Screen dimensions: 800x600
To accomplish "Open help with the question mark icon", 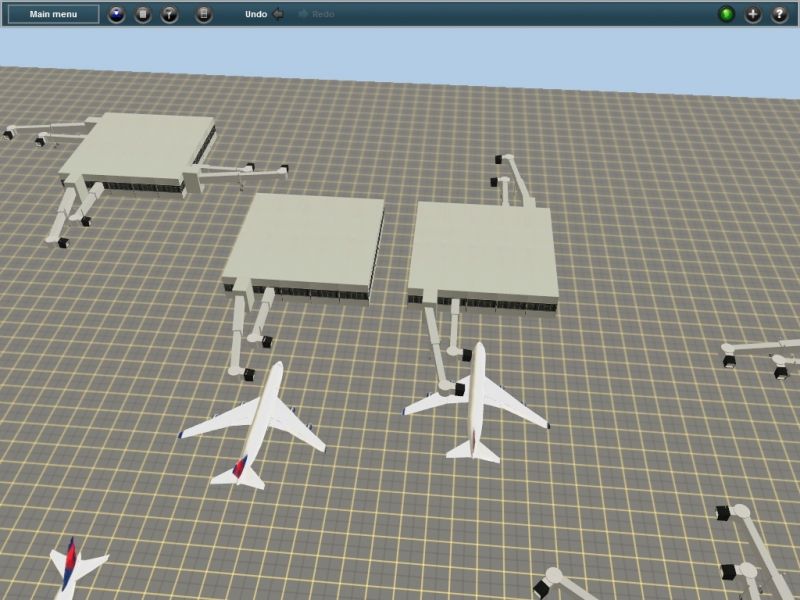I will [x=779, y=14].
